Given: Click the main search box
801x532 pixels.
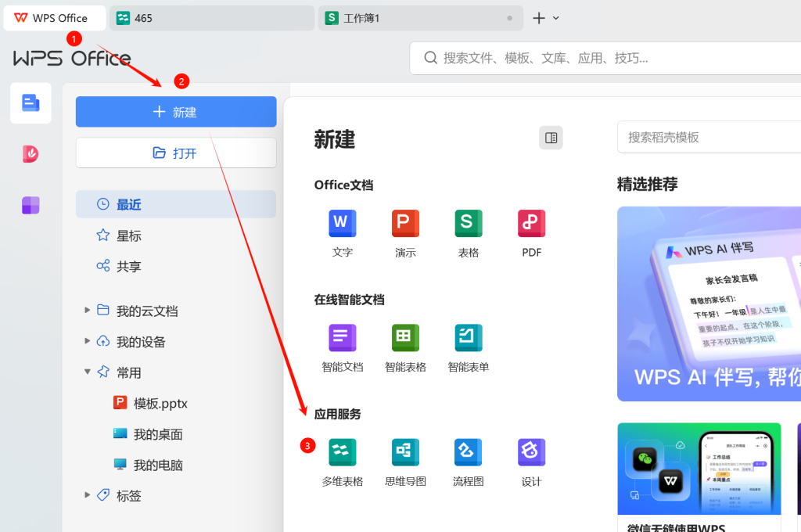Looking at the screenshot, I should tap(605, 58).
